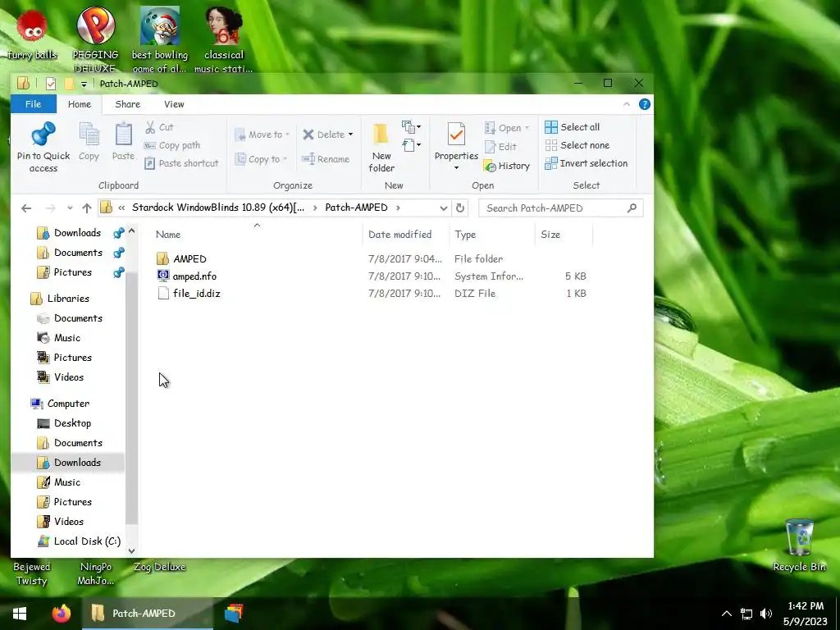
Task: Click the Windows Start button
Action: coord(20,614)
